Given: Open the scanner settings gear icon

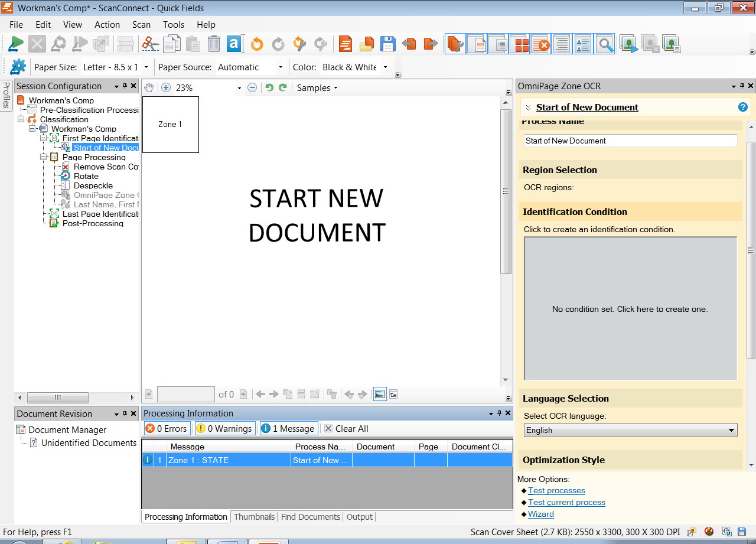Looking at the screenshot, I should coord(18,67).
